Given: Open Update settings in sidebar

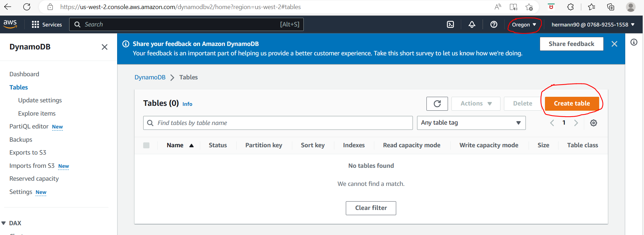Looking at the screenshot, I should pyautogui.click(x=40, y=100).
